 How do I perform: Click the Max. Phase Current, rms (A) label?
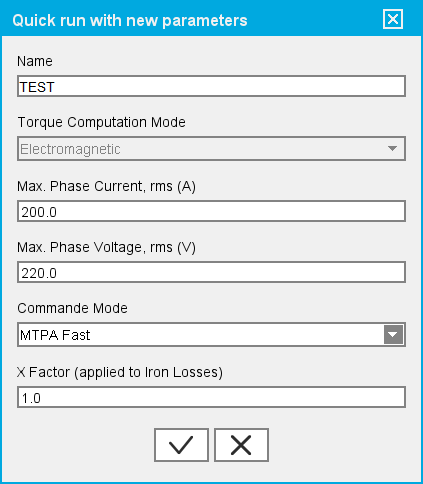pyautogui.click(x=106, y=186)
